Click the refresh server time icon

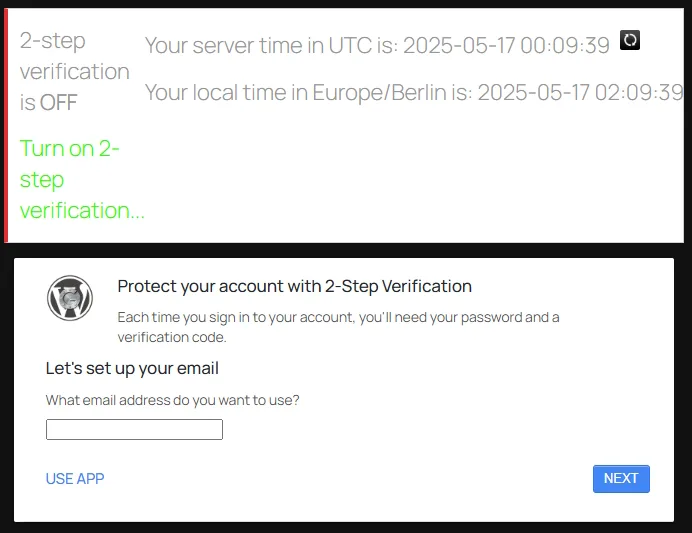coord(630,40)
